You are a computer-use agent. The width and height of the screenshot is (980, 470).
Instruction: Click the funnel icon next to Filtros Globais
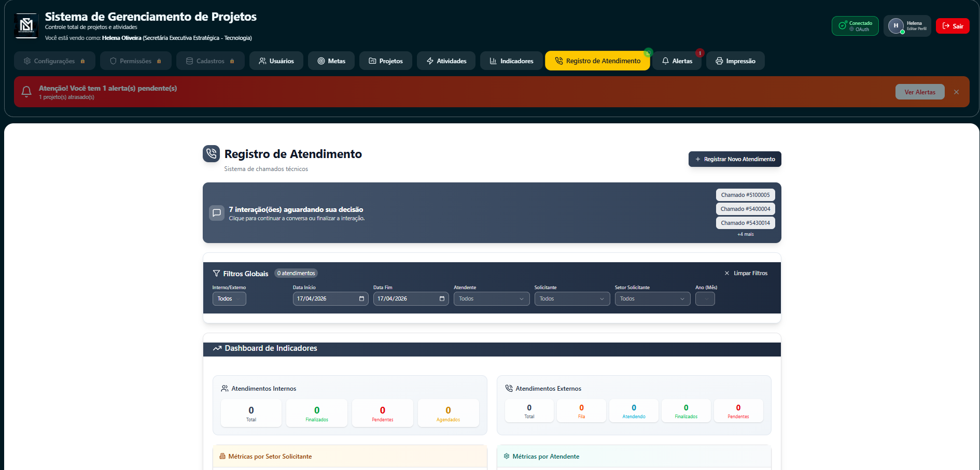tap(216, 273)
